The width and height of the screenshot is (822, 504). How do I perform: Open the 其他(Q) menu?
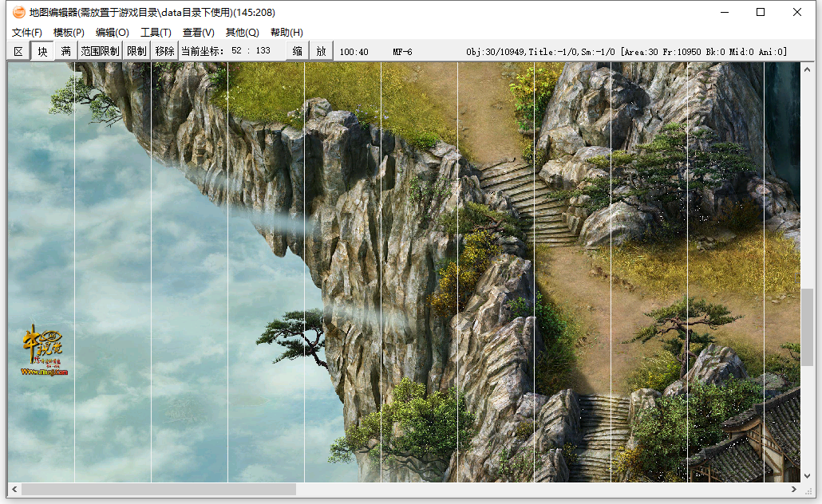point(242,33)
